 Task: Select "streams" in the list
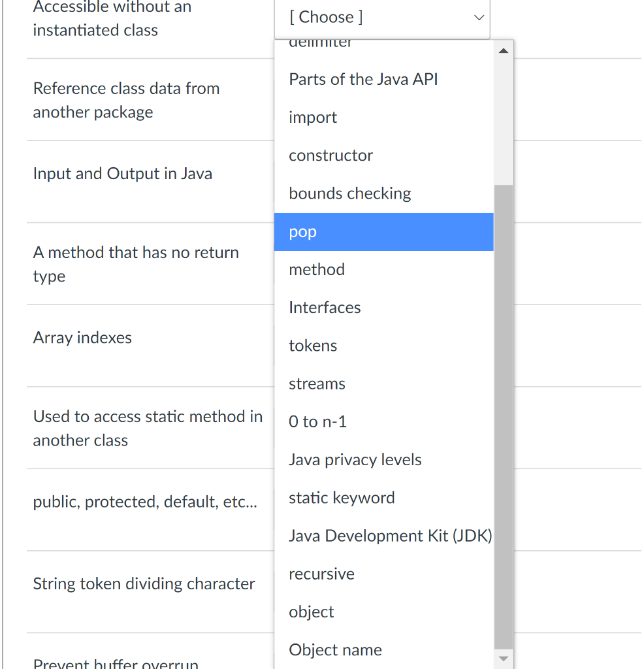click(x=317, y=383)
